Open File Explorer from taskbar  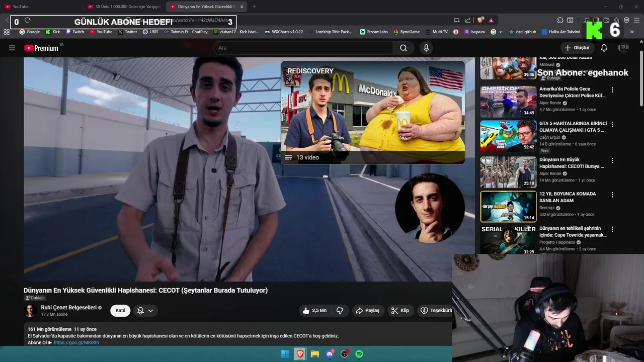coord(315,354)
